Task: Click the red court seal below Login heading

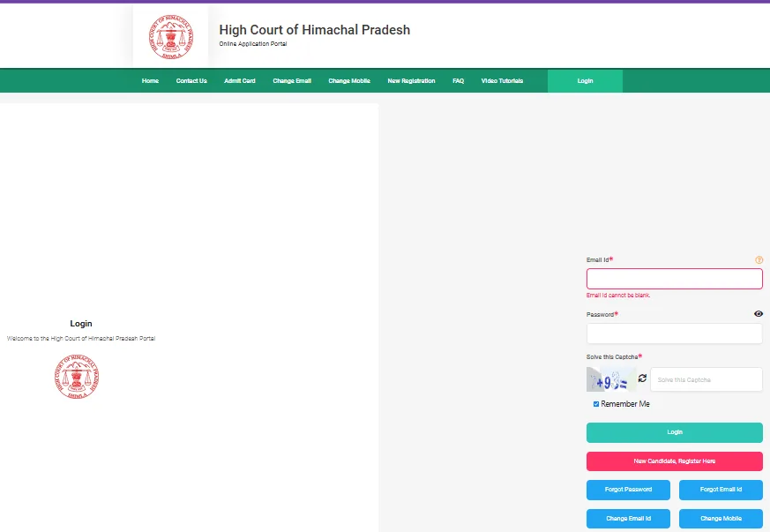Action: click(77, 376)
